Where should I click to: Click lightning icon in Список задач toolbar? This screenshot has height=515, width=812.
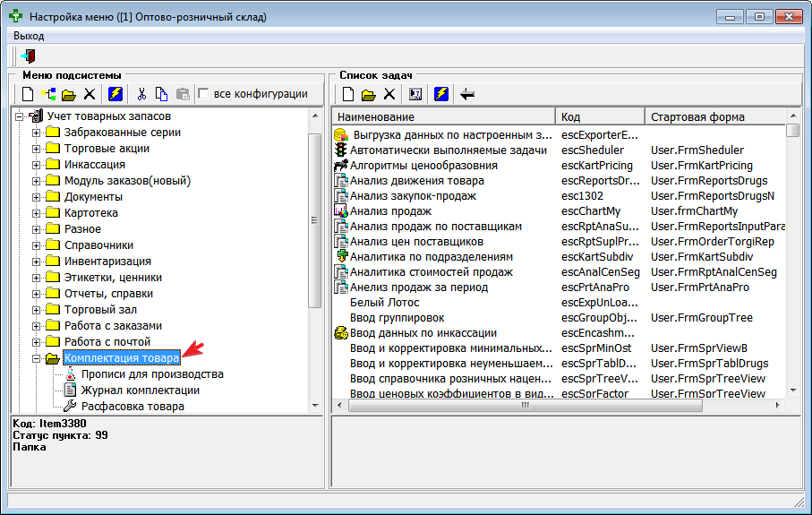pos(441,94)
